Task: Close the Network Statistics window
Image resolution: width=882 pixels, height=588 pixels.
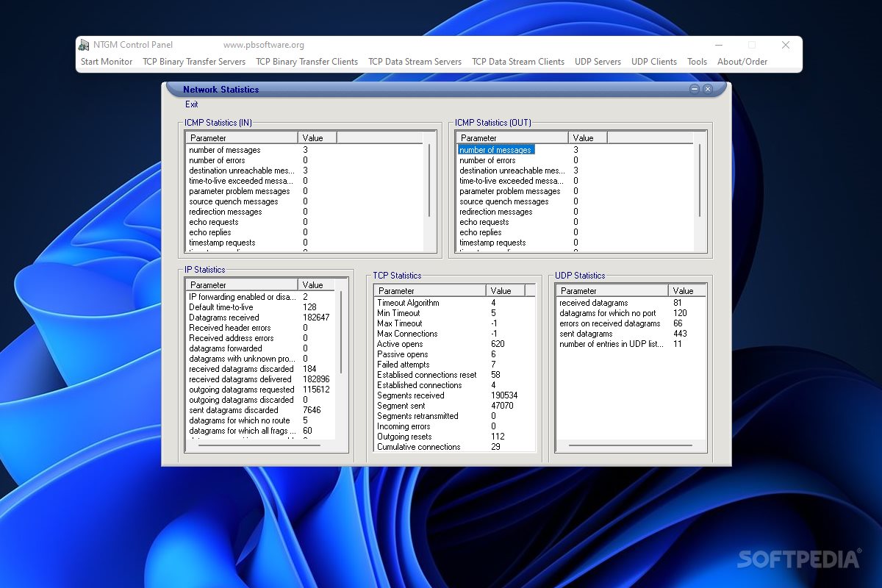Action: (708, 89)
